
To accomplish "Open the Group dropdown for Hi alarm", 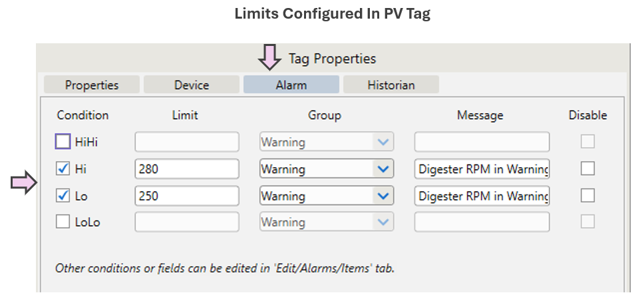I will (x=382, y=169).
